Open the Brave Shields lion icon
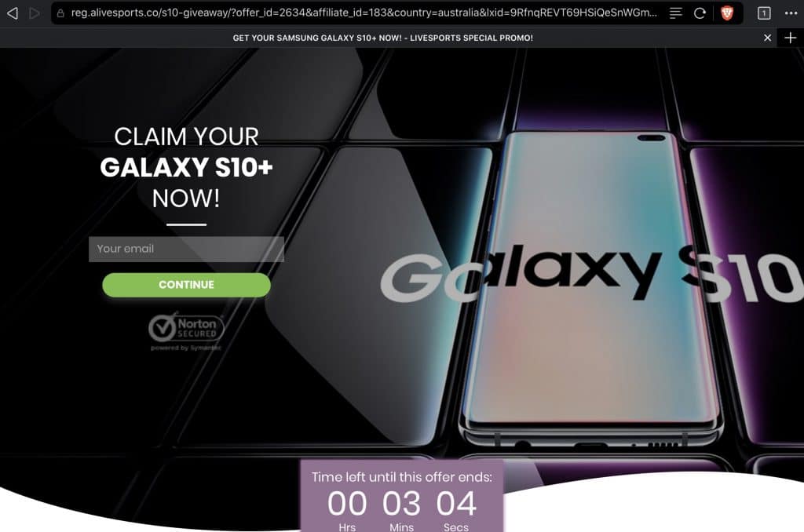The image size is (804, 532). tap(727, 13)
